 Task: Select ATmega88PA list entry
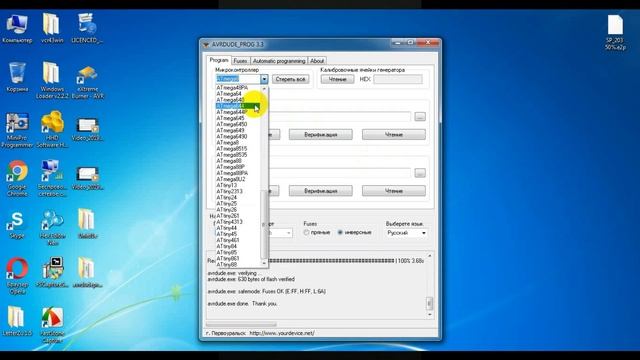click(238, 173)
